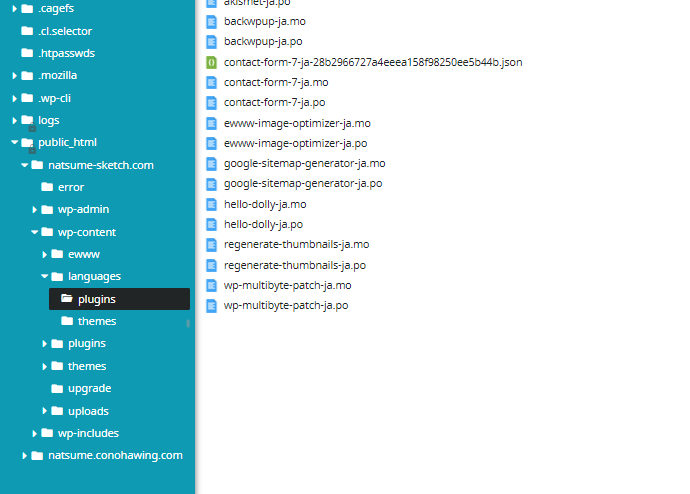Select the highlighted plugins folder under languages

click(x=119, y=299)
